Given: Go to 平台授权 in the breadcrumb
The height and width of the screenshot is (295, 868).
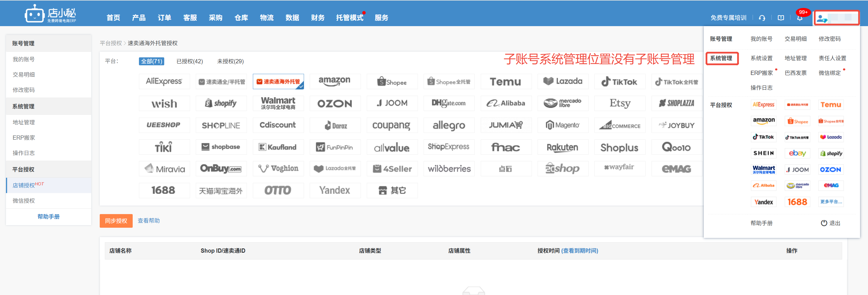Looking at the screenshot, I should tap(111, 43).
